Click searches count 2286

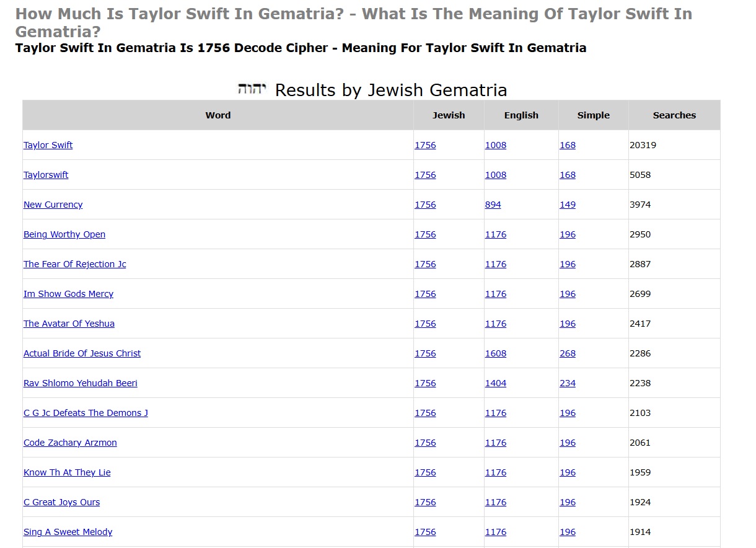[x=640, y=353]
